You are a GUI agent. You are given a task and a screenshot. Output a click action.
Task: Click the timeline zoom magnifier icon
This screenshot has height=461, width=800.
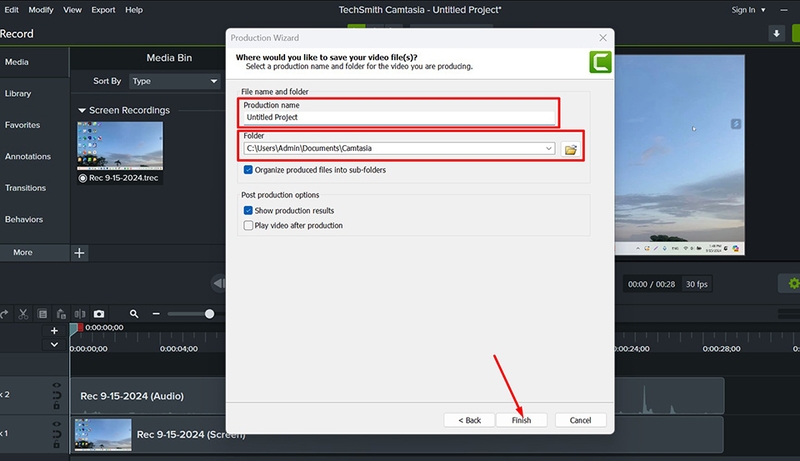134,314
